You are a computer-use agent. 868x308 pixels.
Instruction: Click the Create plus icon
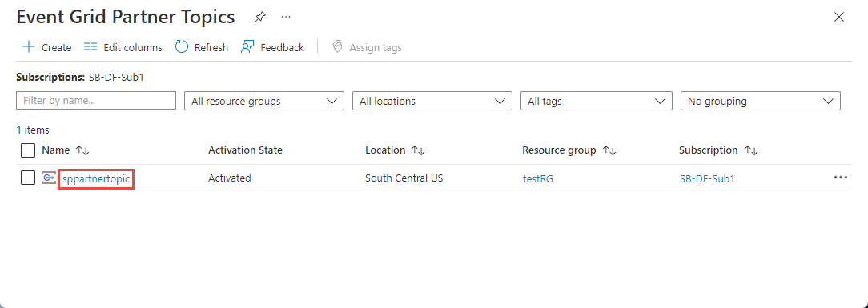pos(28,47)
